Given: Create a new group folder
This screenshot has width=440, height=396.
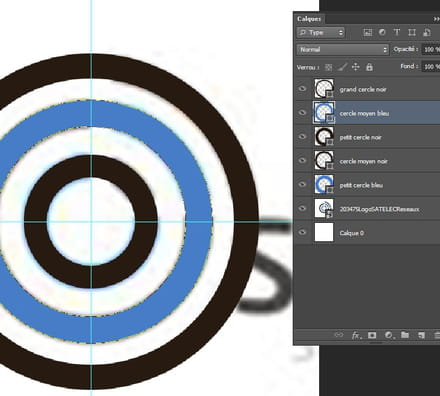Looking at the screenshot, I should pos(405,335).
